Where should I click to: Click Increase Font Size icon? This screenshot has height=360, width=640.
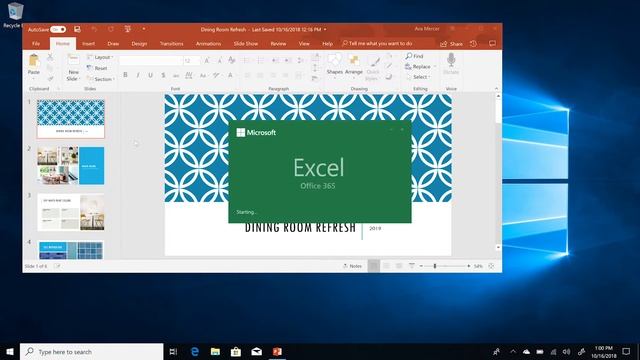[x=207, y=60]
